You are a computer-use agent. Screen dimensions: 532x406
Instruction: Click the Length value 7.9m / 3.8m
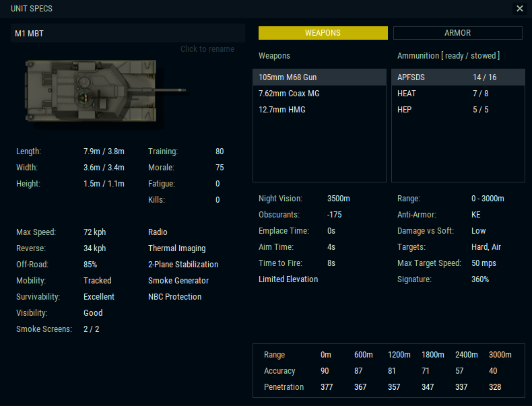click(x=104, y=151)
